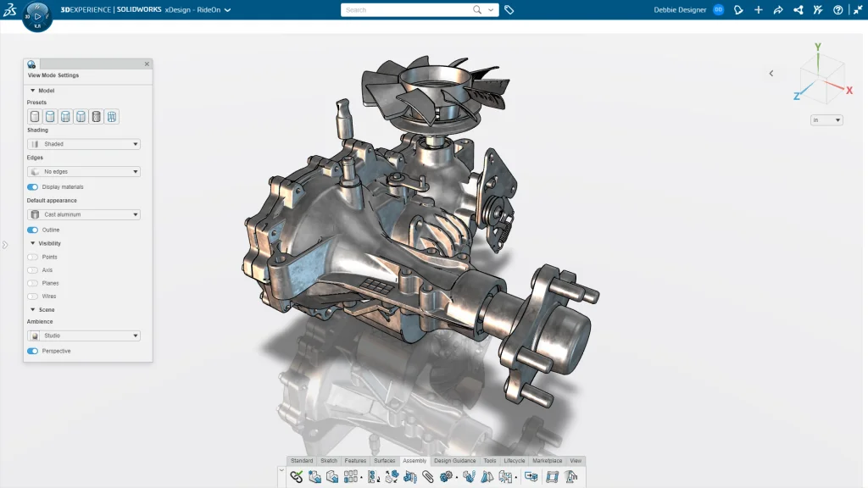Select the Mate tool in the Assembly toolbar

pyautogui.click(x=297, y=476)
